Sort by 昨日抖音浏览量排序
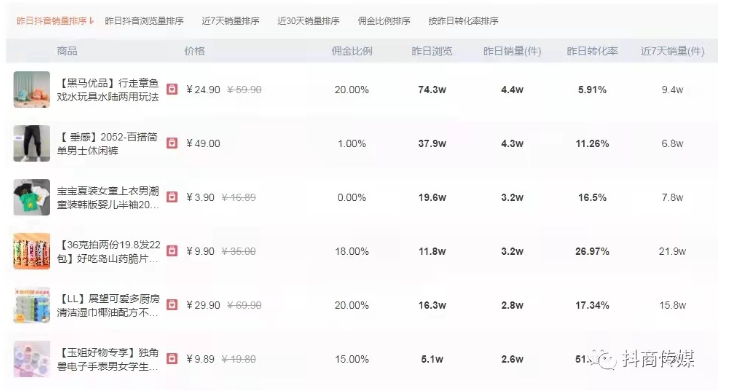745x392 pixels. (x=144, y=21)
